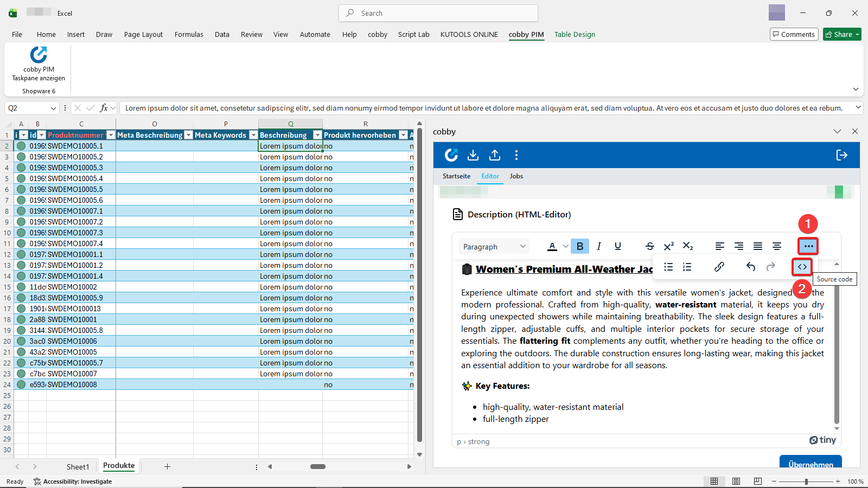Viewport: 868px width, 488px height.
Task: Switch to the Jobs tab in cobby
Action: click(x=516, y=176)
